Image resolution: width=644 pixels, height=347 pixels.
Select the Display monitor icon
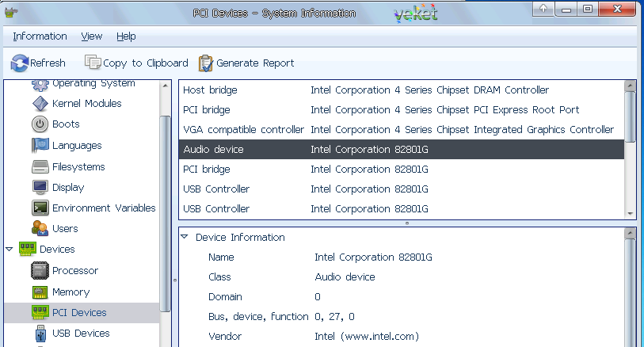tap(40, 187)
